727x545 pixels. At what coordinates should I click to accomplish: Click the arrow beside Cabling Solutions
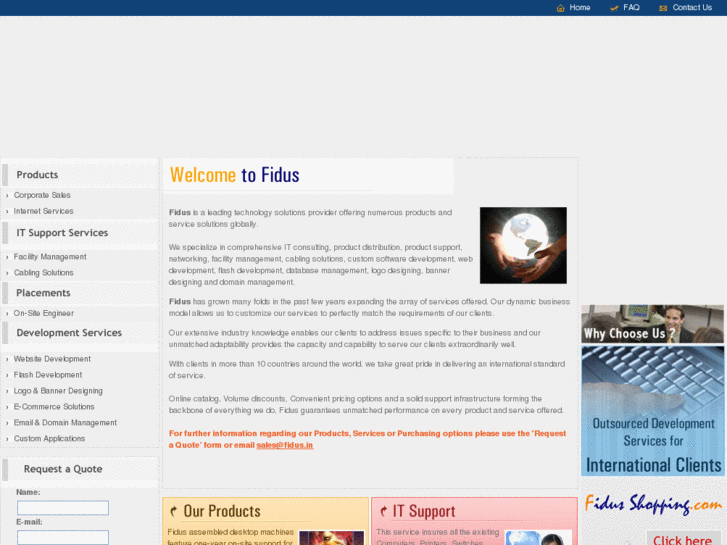[7, 273]
